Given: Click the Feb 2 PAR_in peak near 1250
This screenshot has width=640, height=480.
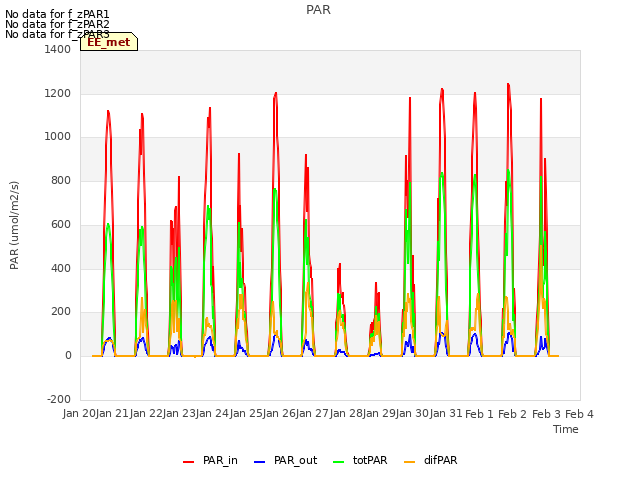Looking at the screenshot, I should click(x=508, y=84).
